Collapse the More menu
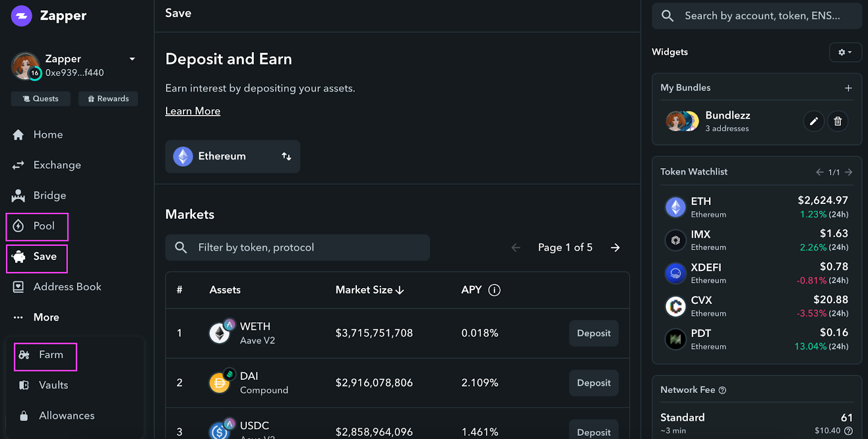 [36, 317]
